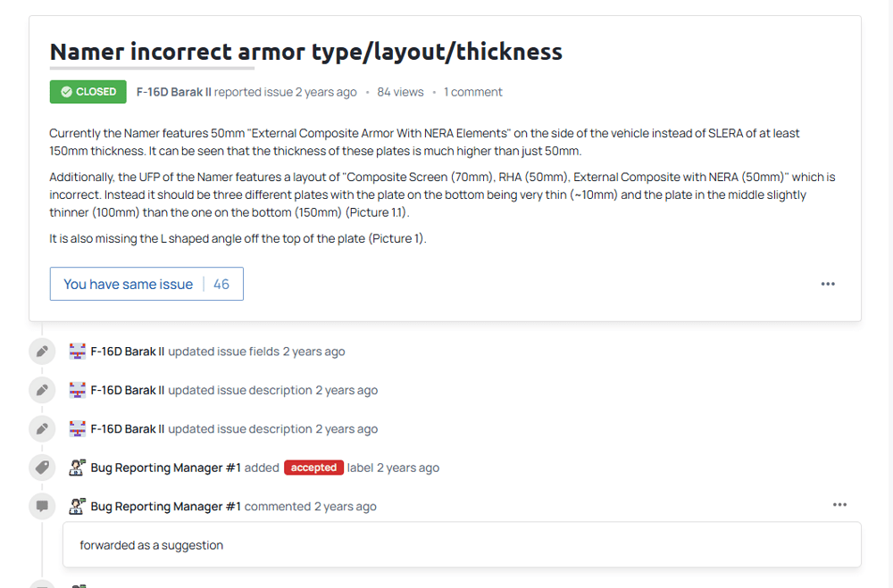The width and height of the screenshot is (893, 588).
Task: Click the green CLOSED status badge
Action: click(x=88, y=92)
